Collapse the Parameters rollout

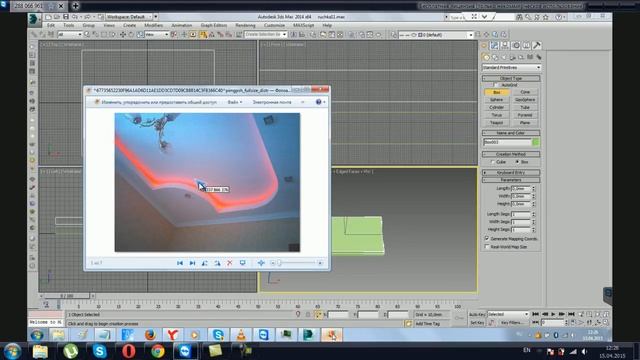tap(511, 180)
